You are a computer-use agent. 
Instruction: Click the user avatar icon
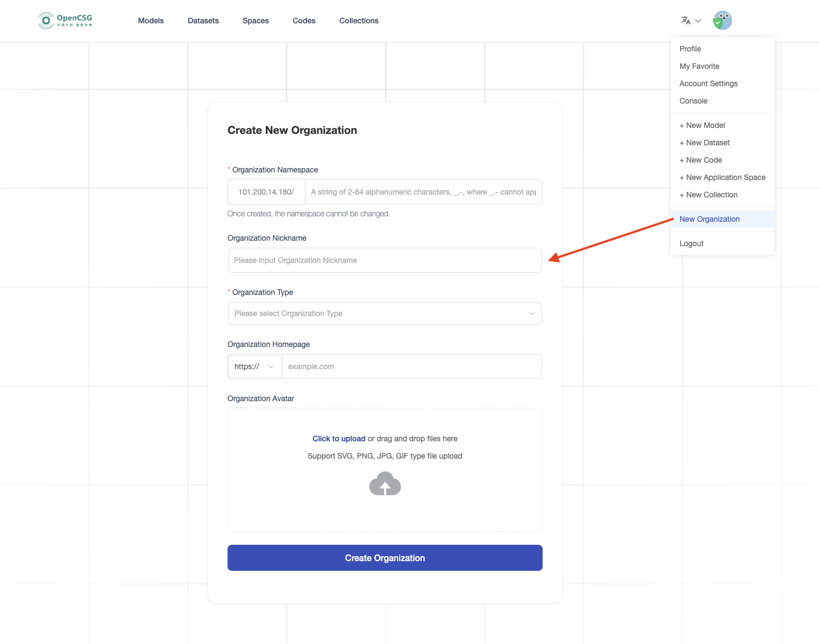[x=722, y=21]
